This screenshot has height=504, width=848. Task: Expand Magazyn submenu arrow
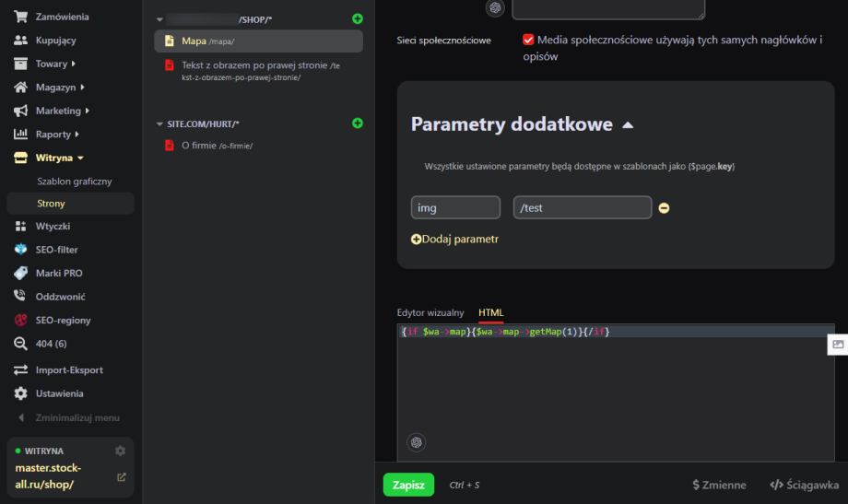(82, 87)
